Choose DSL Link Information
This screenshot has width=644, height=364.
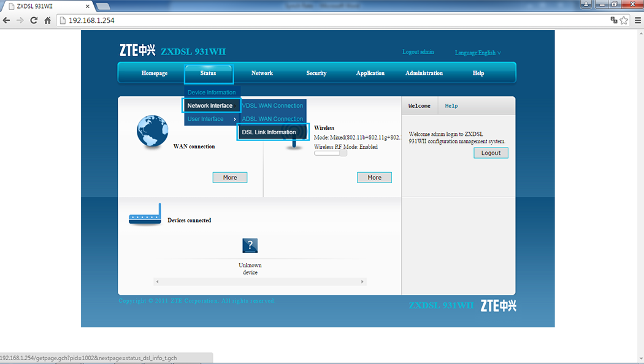(273, 132)
